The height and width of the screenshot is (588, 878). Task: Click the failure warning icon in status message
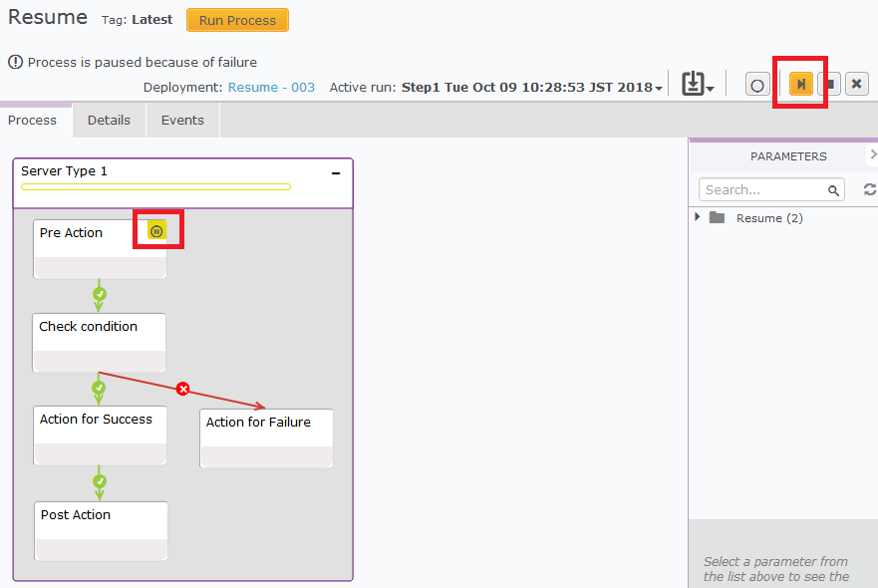click(15, 62)
